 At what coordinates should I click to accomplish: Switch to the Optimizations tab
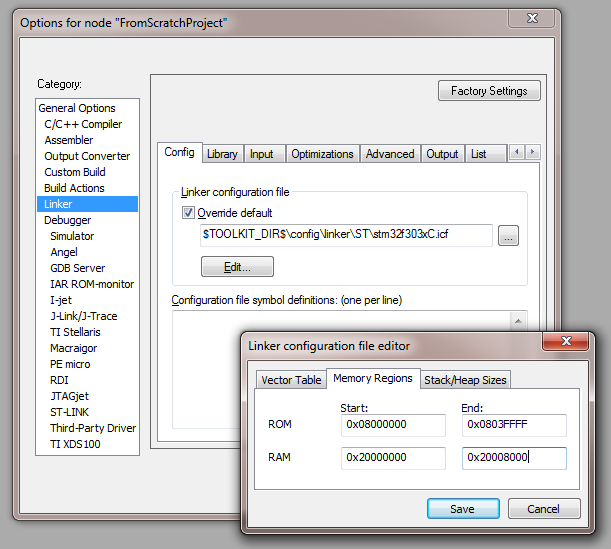tap(322, 154)
